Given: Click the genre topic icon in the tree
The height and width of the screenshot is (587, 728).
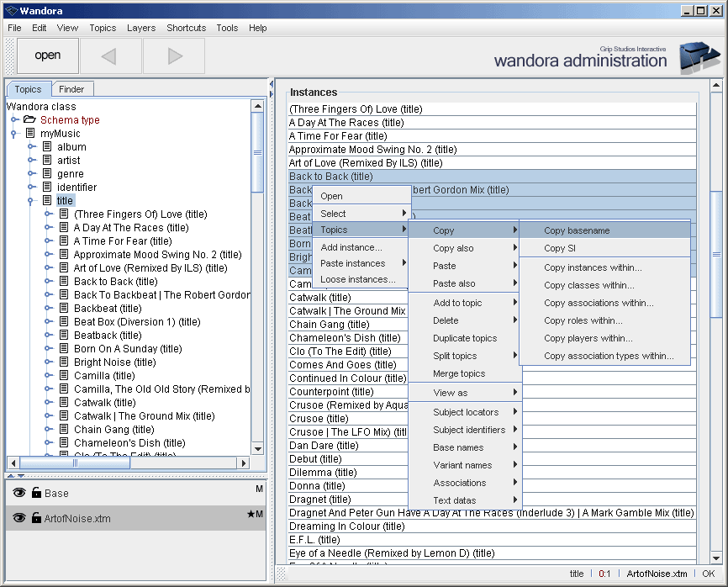Looking at the screenshot, I should coord(47,173).
